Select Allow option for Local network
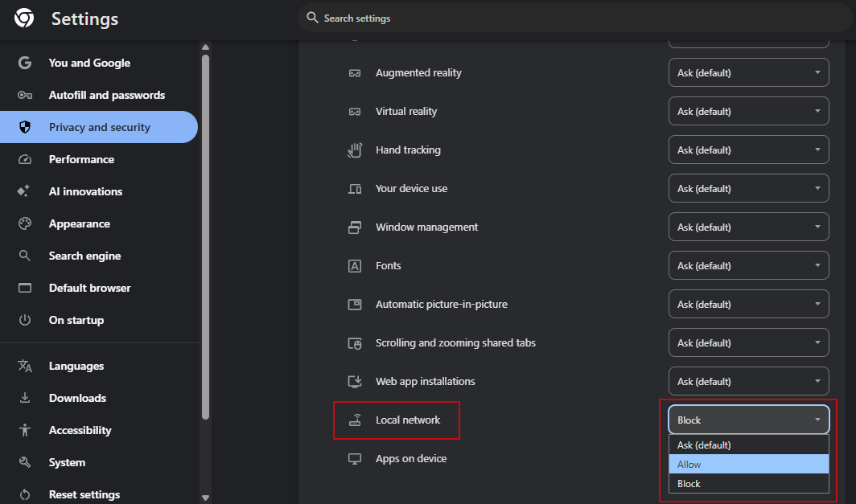Screen dimensions: 856x504 pos(748,464)
